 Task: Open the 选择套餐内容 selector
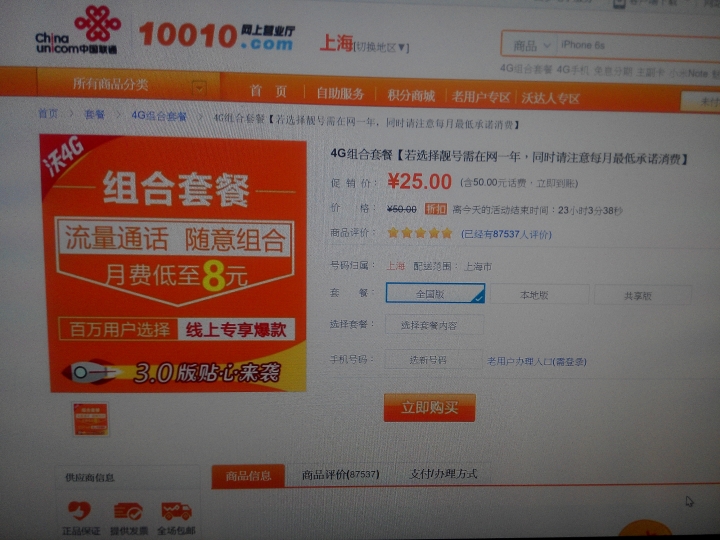(434, 325)
